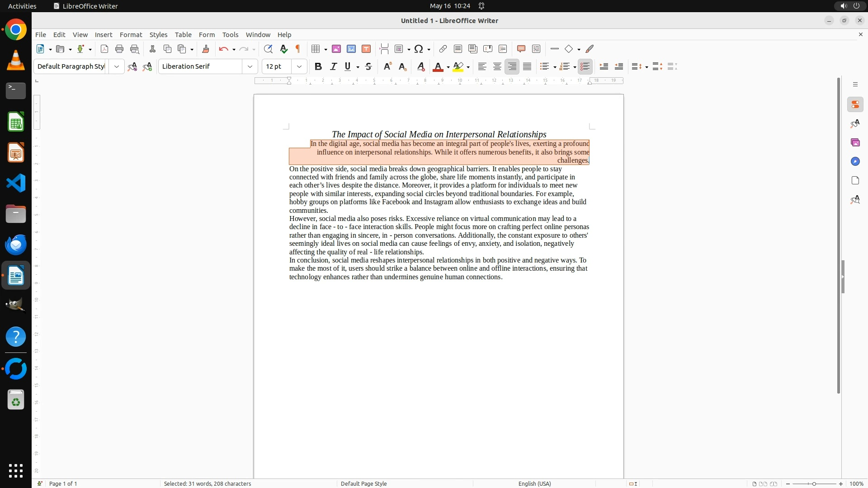Click the Strikethrough formatting icon
Image resolution: width=868 pixels, height=488 pixels.
pyautogui.click(x=368, y=66)
